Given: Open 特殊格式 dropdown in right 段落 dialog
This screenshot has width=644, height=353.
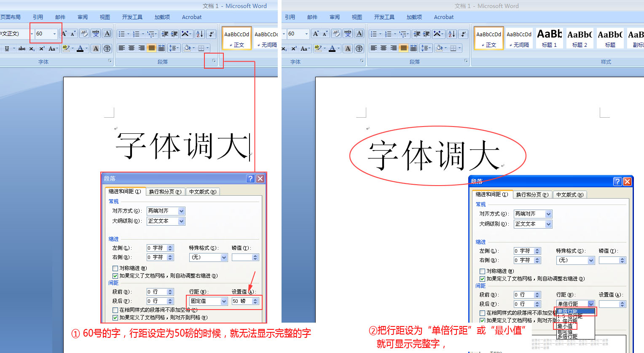Looking at the screenshot, I should [591, 260].
